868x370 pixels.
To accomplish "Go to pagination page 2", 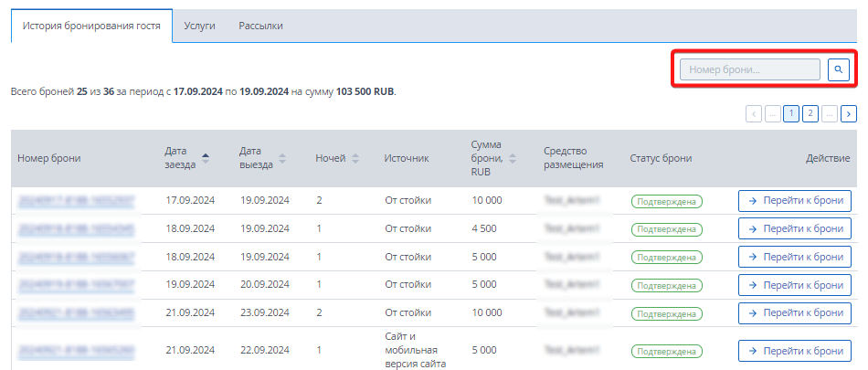I will click(810, 113).
